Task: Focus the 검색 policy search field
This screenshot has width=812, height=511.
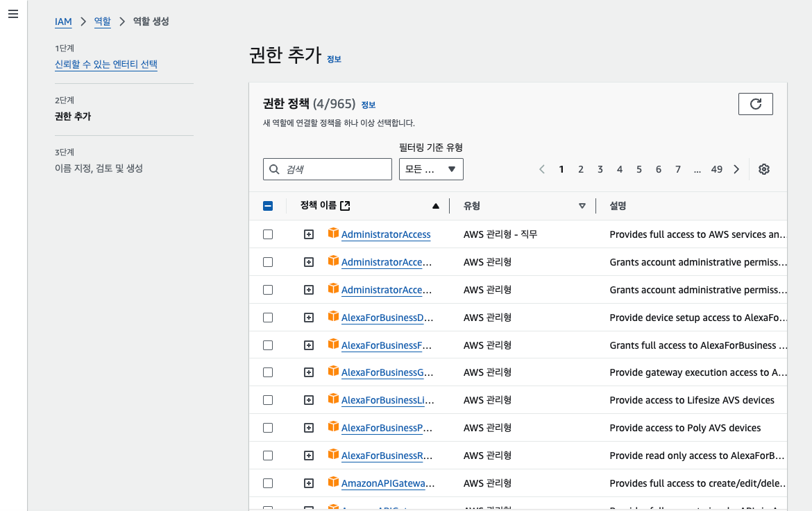Action: (x=328, y=169)
